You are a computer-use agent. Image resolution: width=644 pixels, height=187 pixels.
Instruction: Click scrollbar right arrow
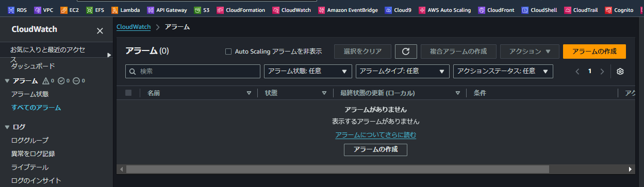click(x=630, y=169)
